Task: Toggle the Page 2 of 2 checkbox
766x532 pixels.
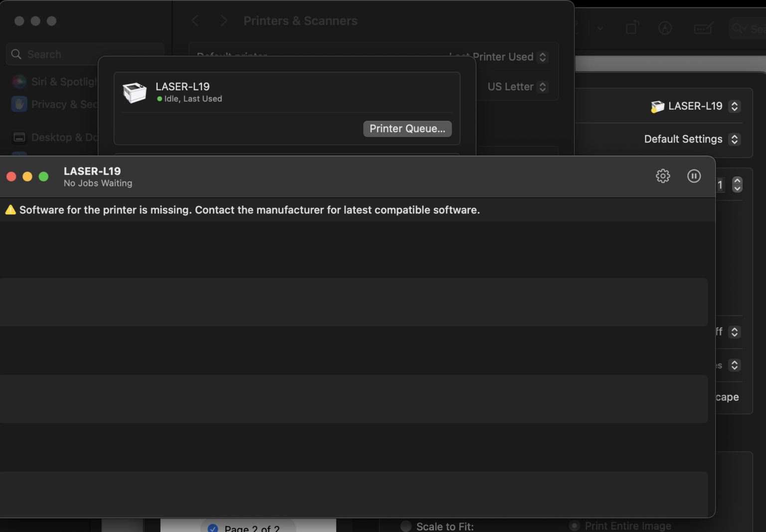Action: (213, 529)
